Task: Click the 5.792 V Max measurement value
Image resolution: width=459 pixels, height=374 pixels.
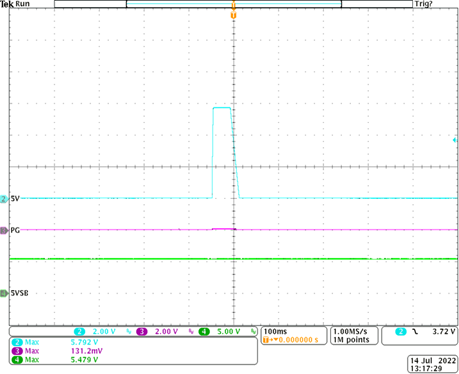Action: point(84,342)
